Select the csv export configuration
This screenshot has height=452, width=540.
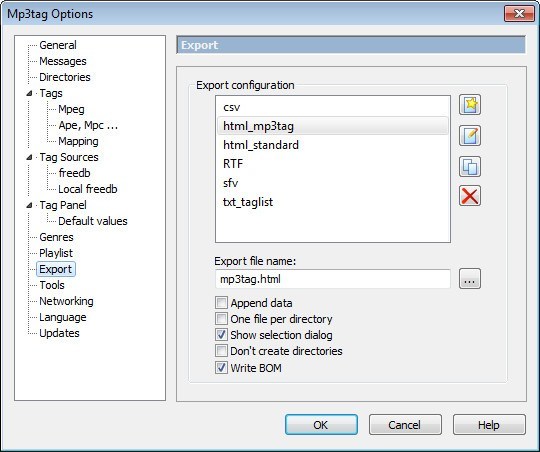point(333,107)
